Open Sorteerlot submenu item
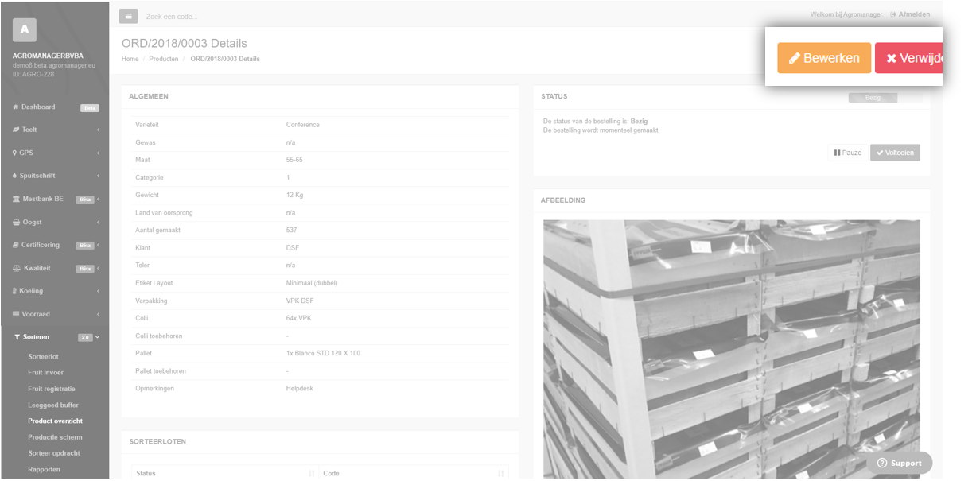Viewport: 980px width, 481px height. coord(43,357)
